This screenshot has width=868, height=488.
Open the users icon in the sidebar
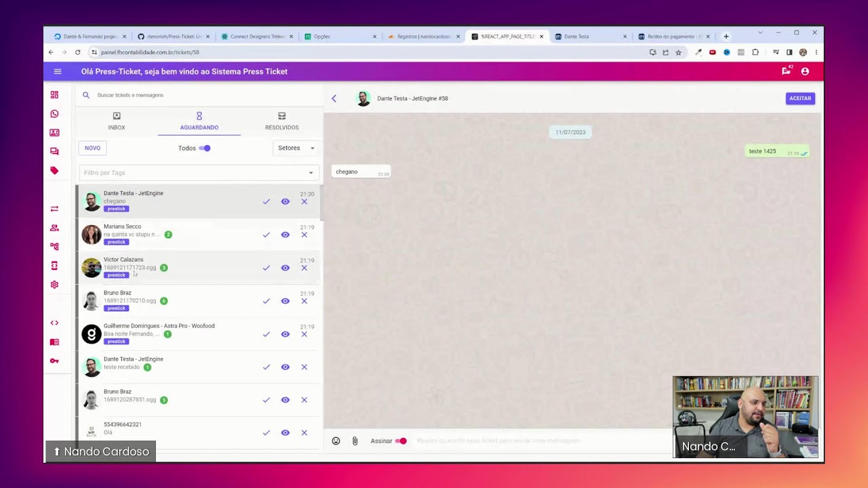[54, 228]
